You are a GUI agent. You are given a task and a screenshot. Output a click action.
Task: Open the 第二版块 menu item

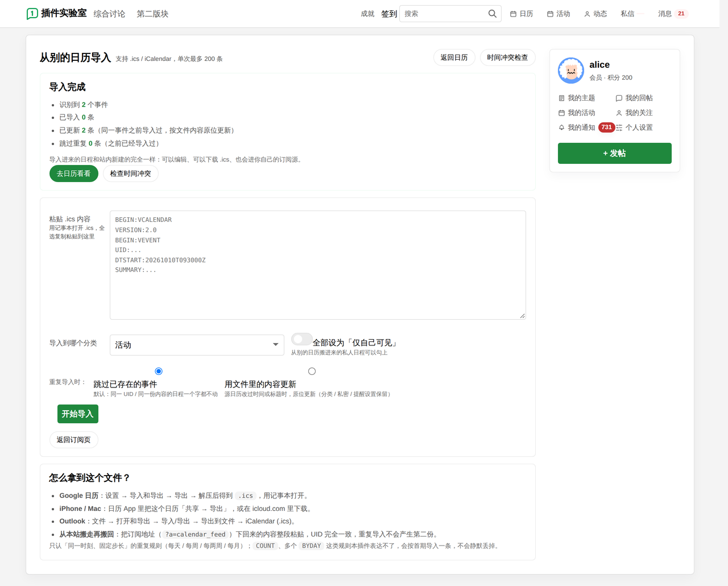152,14
